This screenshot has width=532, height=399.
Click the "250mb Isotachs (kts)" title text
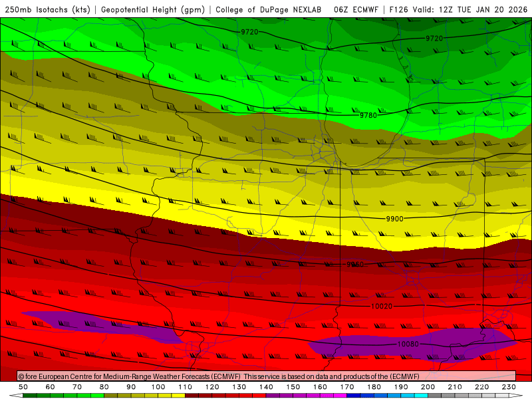[x=47, y=10]
